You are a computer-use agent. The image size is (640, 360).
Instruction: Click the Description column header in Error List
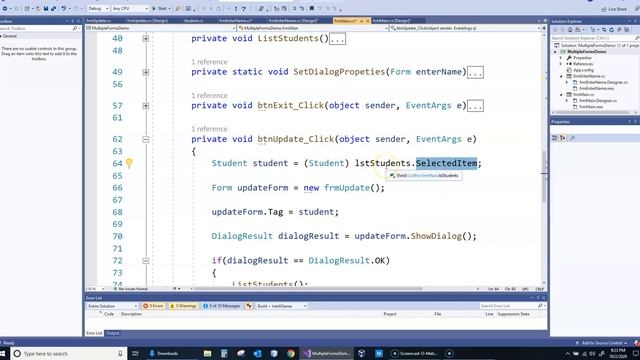pyautogui.click(x=131, y=314)
